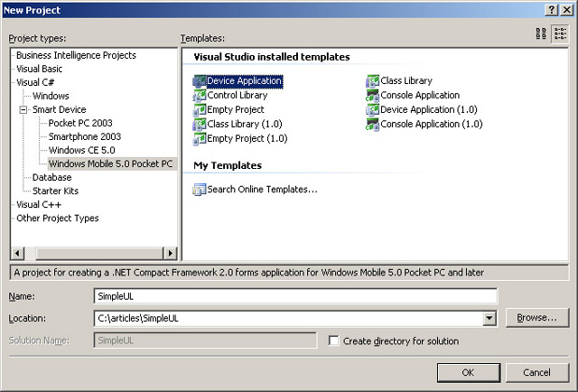Enable Create directory for solution checkbox
The height and width of the screenshot is (392, 578).
click(333, 341)
